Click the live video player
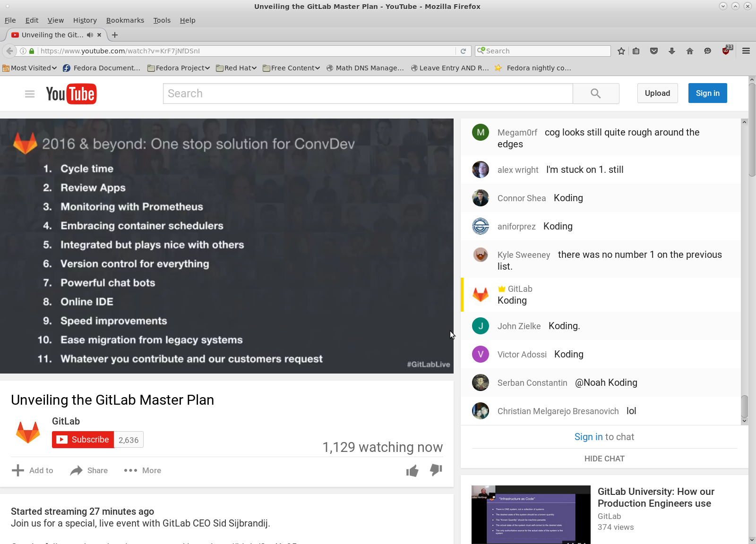756x544 pixels. click(227, 246)
